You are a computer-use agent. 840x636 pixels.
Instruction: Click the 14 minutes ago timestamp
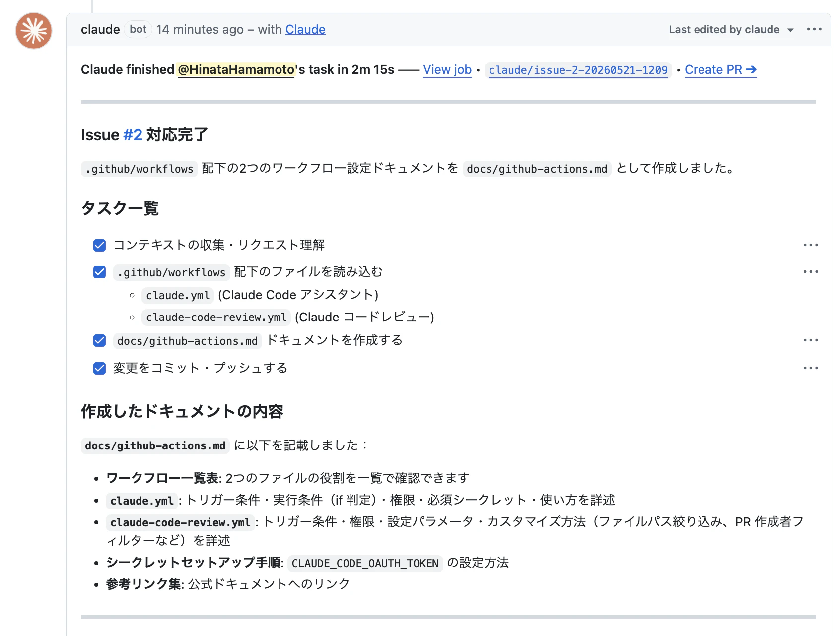[200, 30]
